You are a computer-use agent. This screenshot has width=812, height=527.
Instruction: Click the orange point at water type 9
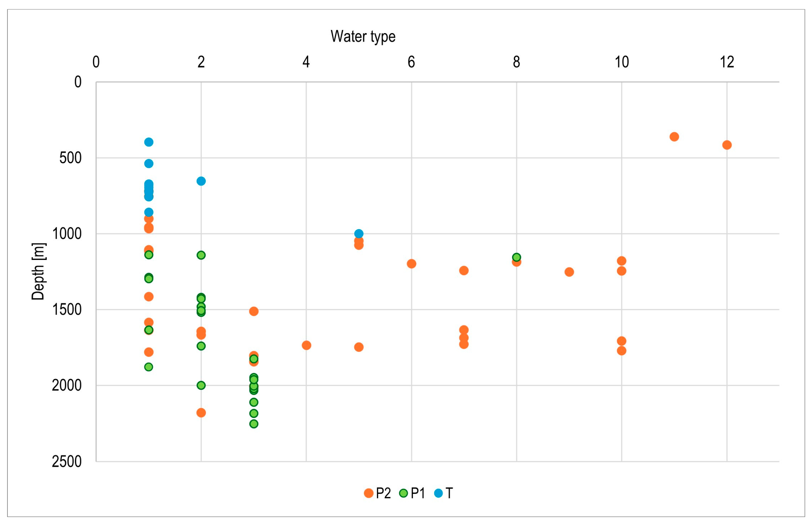569,272
